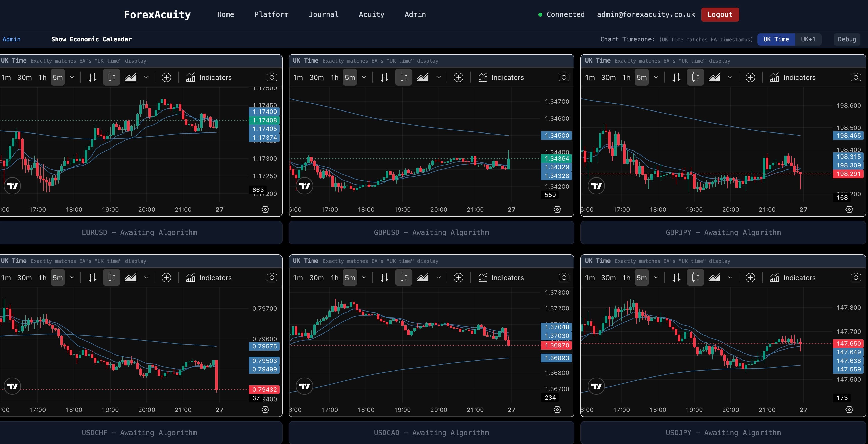Screen dimensions: 868x444
Task: Click USDCAD current price label 1.36970
Action: (556, 345)
